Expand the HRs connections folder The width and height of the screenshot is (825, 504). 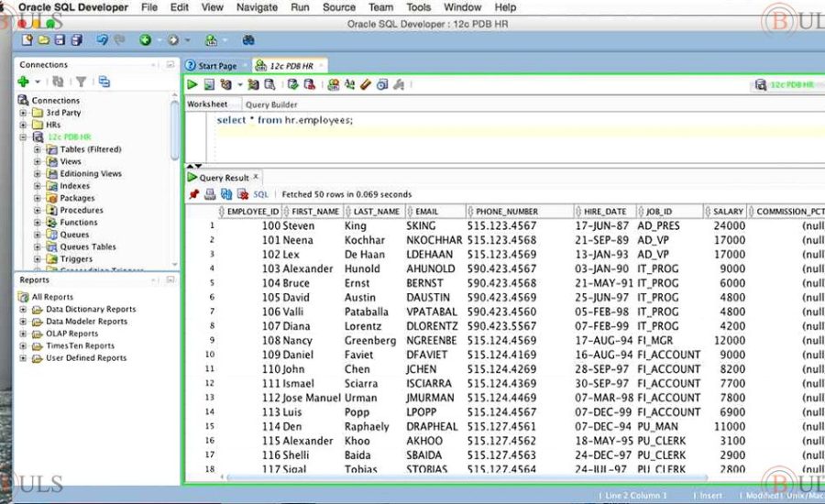(x=23, y=125)
